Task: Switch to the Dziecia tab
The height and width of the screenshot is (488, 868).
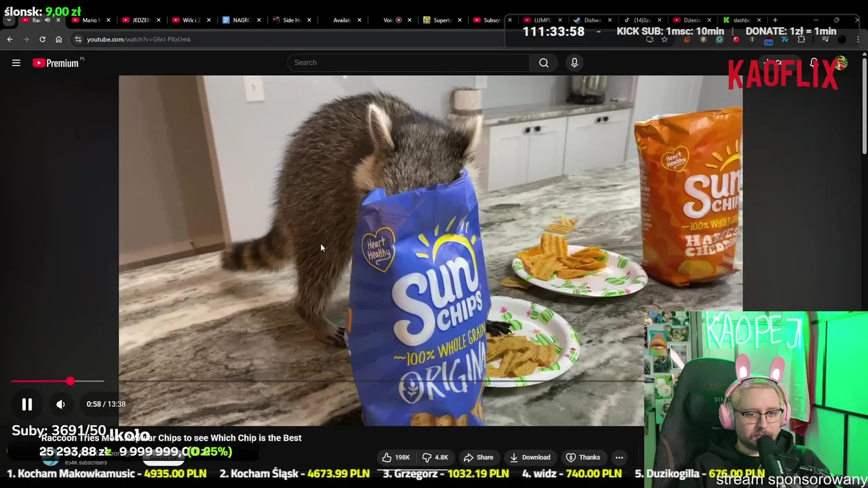Action: coord(690,20)
